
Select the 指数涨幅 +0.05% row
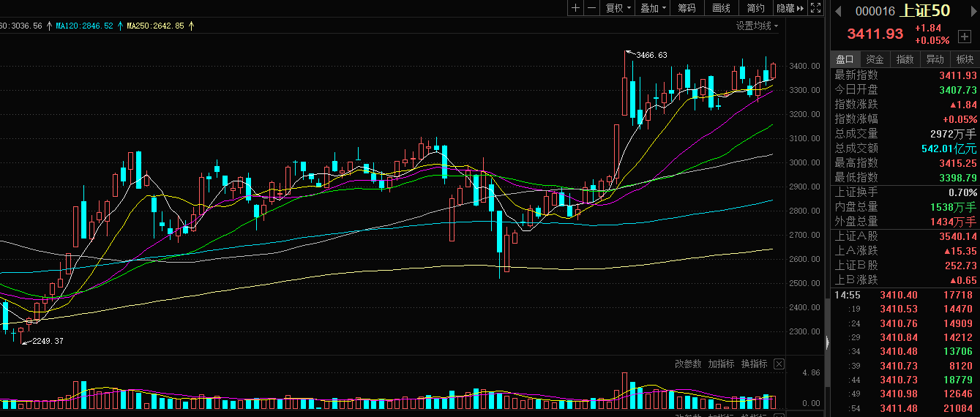point(905,119)
